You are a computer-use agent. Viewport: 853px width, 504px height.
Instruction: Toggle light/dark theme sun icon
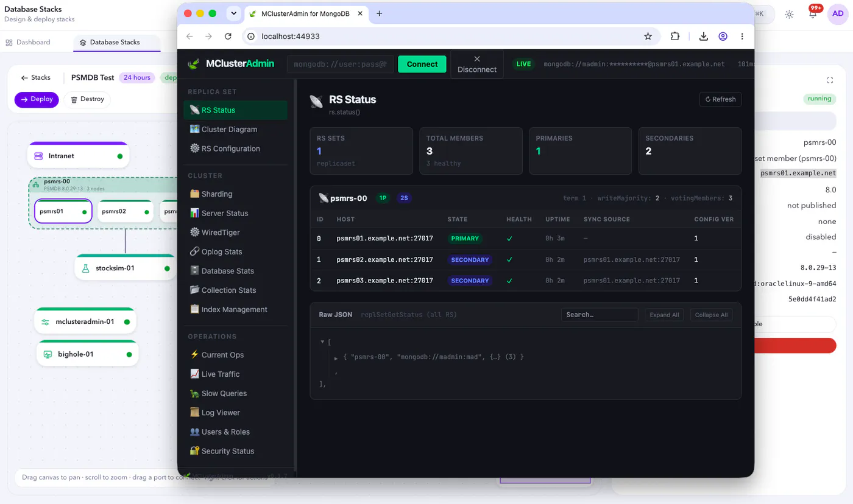[x=789, y=14]
